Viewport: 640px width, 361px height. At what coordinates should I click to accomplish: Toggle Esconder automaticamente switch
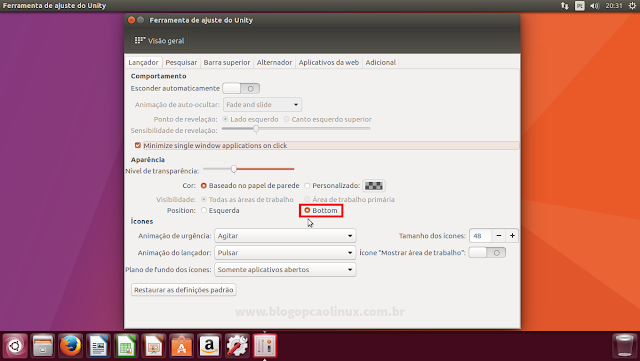coord(241,88)
